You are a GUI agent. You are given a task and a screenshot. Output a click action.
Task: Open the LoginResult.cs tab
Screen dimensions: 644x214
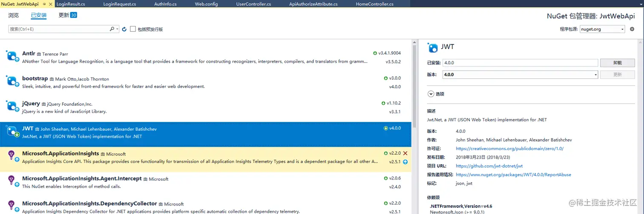71,4
